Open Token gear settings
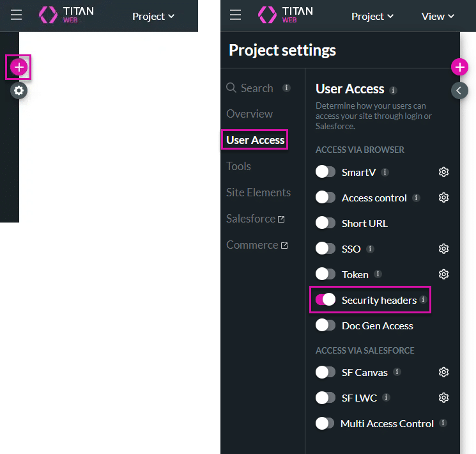 [443, 274]
